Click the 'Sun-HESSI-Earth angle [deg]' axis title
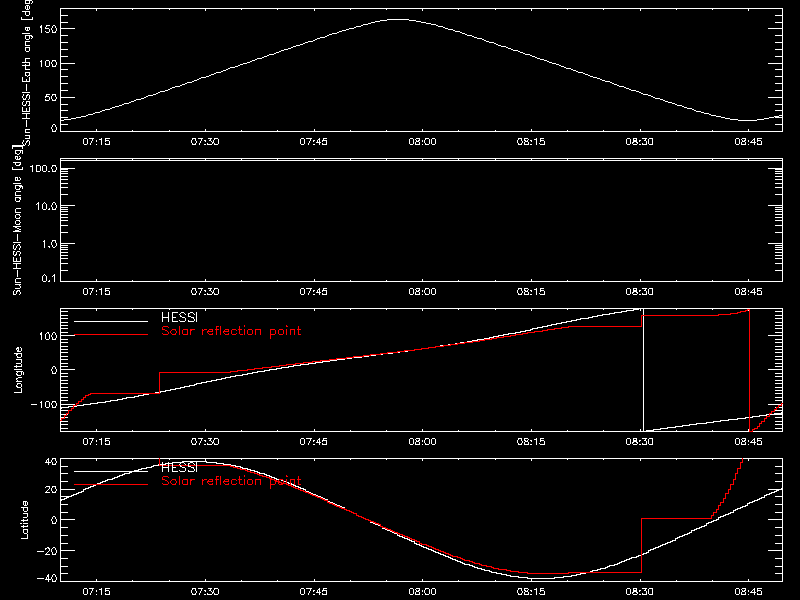Screen dimensions: 800x600 pos(27,73)
